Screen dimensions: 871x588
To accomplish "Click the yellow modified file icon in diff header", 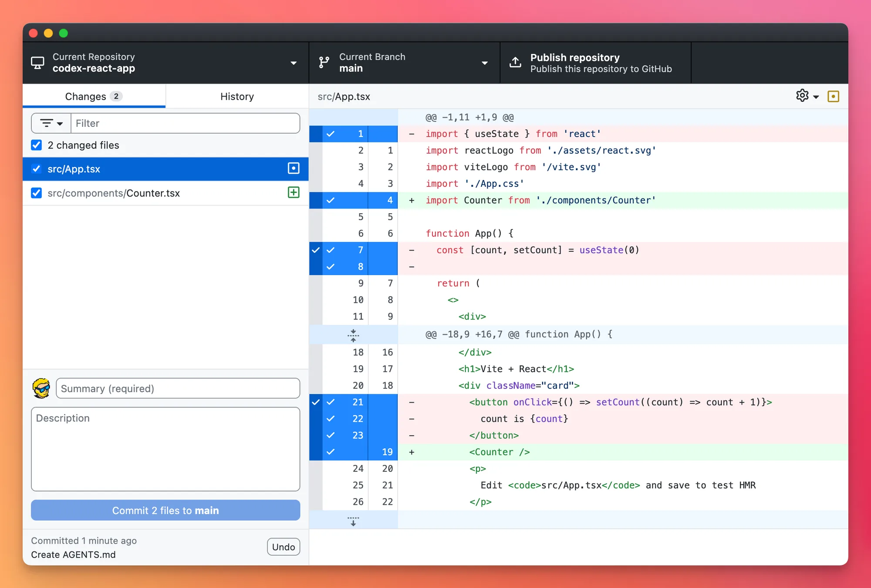I will coord(833,96).
